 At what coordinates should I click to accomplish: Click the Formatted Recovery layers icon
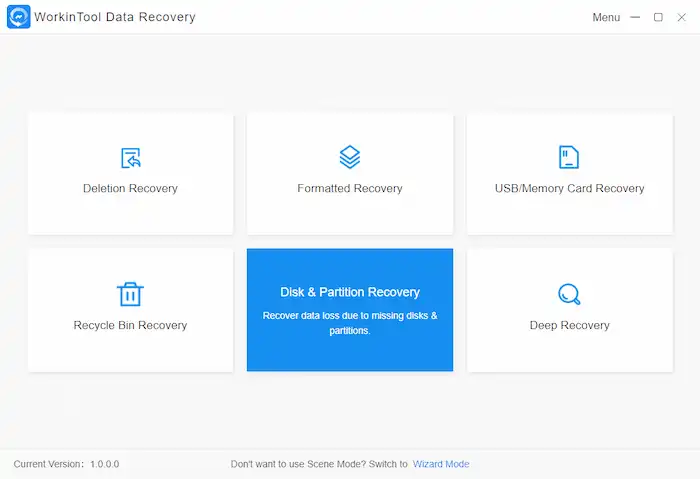[350, 157]
